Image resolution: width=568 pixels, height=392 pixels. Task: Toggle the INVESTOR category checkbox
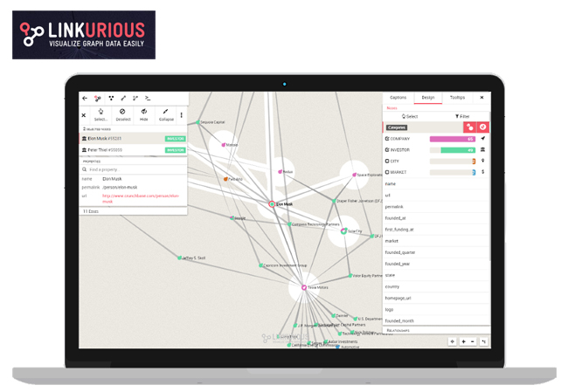(x=387, y=150)
